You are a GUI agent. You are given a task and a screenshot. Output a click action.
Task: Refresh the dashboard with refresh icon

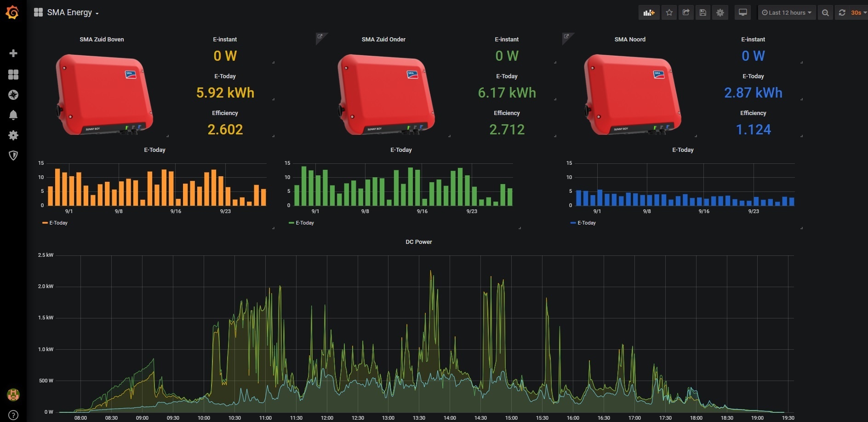pyautogui.click(x=842, y=12)
